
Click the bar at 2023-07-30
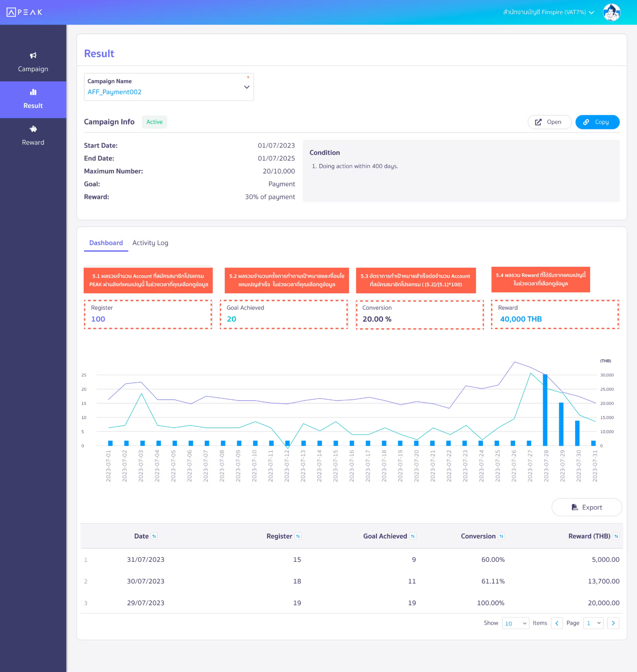click(x=577, y=433)
